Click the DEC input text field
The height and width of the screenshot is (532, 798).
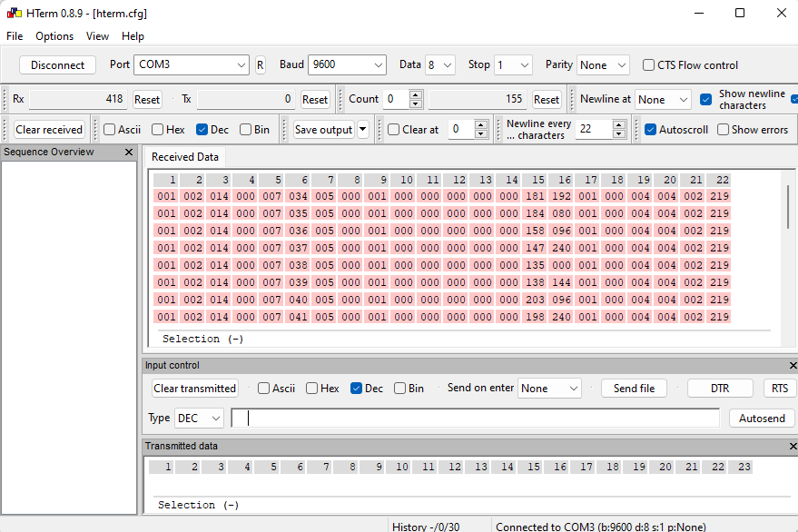[x=476, y=418]
